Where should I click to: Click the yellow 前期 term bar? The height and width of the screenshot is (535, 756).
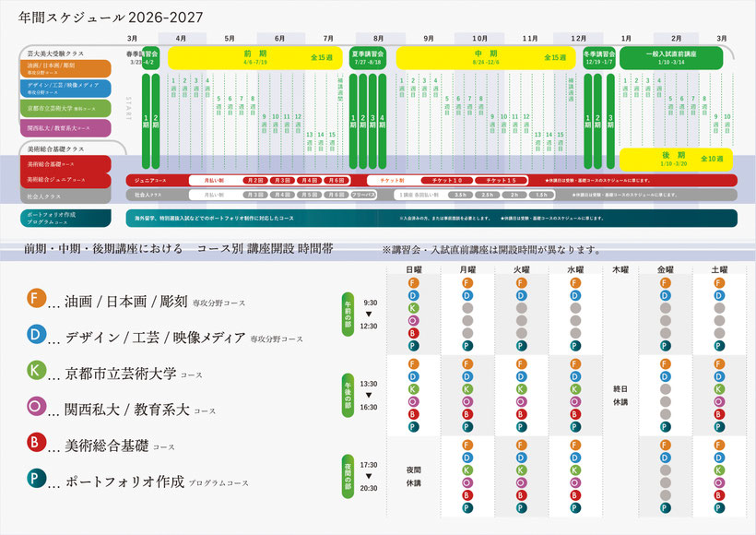255,58
